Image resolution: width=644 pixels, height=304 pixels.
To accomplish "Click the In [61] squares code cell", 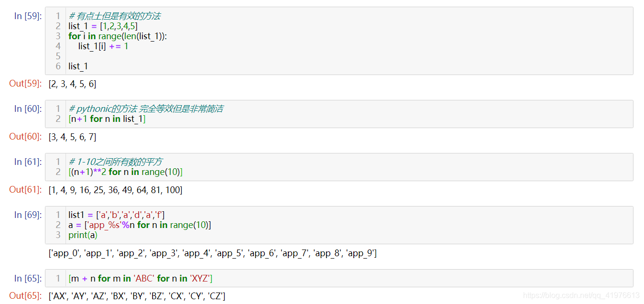I will click(x=339, y=167).
